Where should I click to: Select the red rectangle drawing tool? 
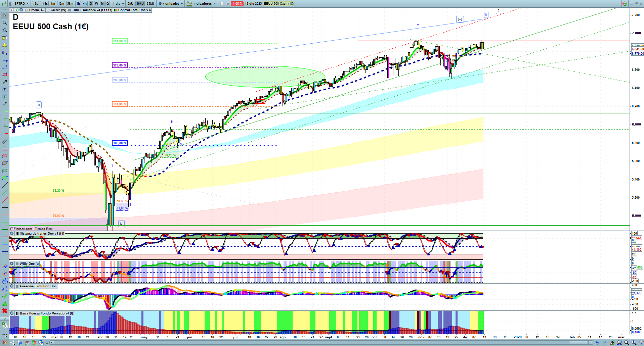coord(5,75)
